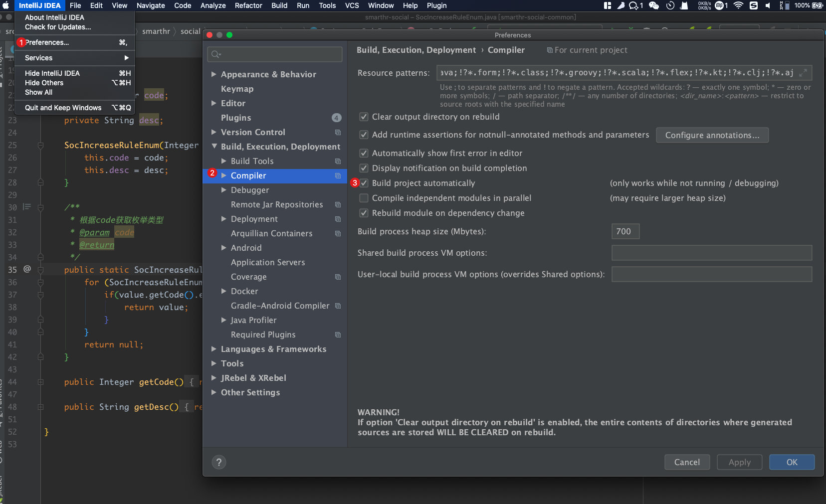Click the project-level icon next to Version Control

[338, 132]
